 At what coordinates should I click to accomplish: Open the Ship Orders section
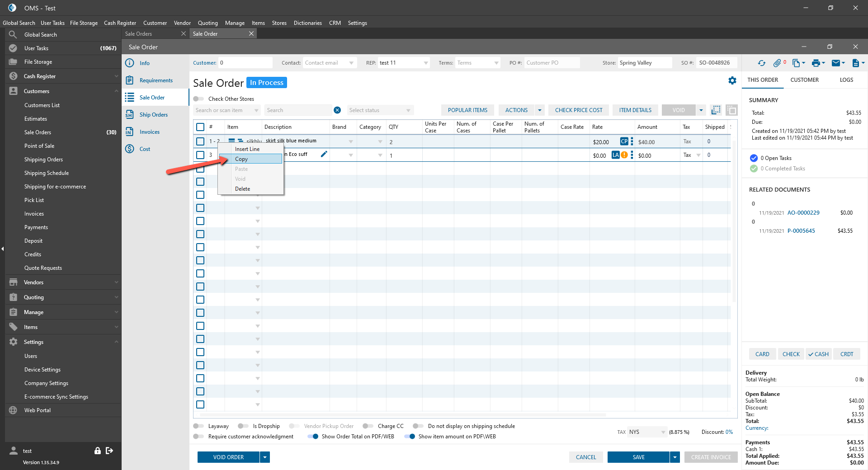pos(153,115)
